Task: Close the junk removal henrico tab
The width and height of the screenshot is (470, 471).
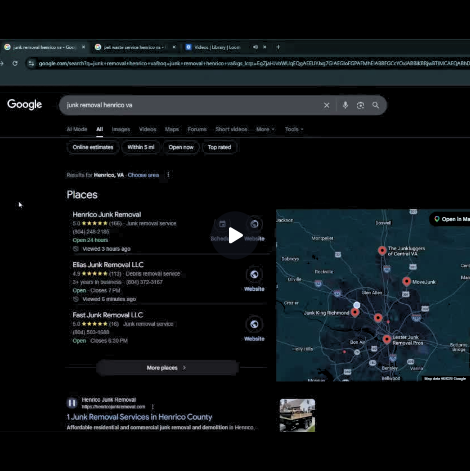Action: pyautogui.click(x=83, y=47)
